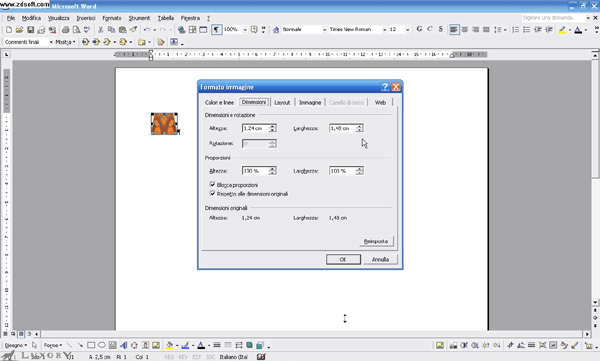The width and height of the screenshot is (600, 361).
Task: Align text to the right
Action: [x=475, y=29]
